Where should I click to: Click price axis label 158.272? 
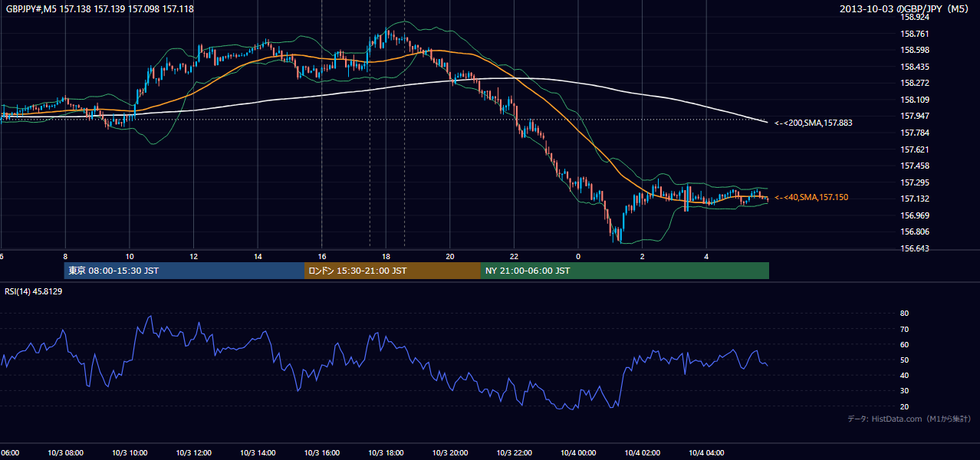[914, 83]
